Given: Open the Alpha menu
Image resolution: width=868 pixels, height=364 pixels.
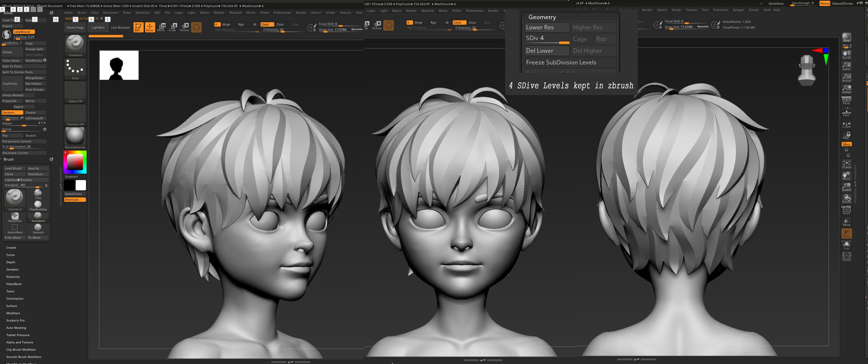Looking at the screenshot, I should (x=68, y=12).
